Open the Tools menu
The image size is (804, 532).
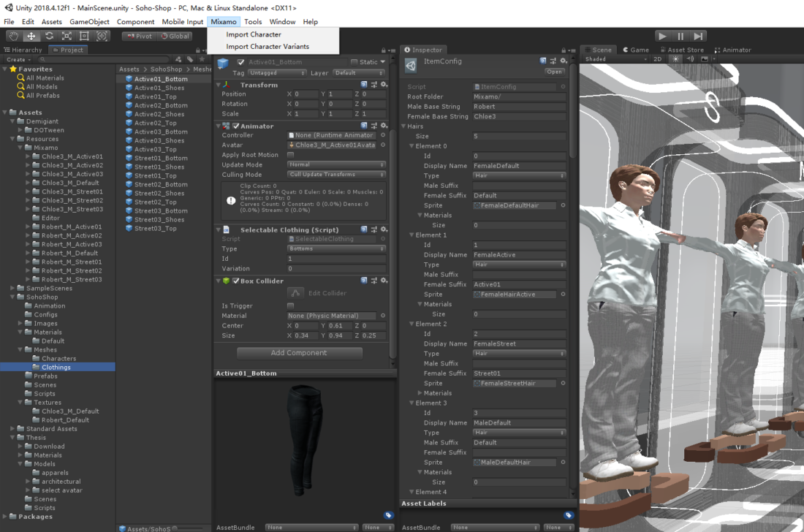[x=253, y=21]
